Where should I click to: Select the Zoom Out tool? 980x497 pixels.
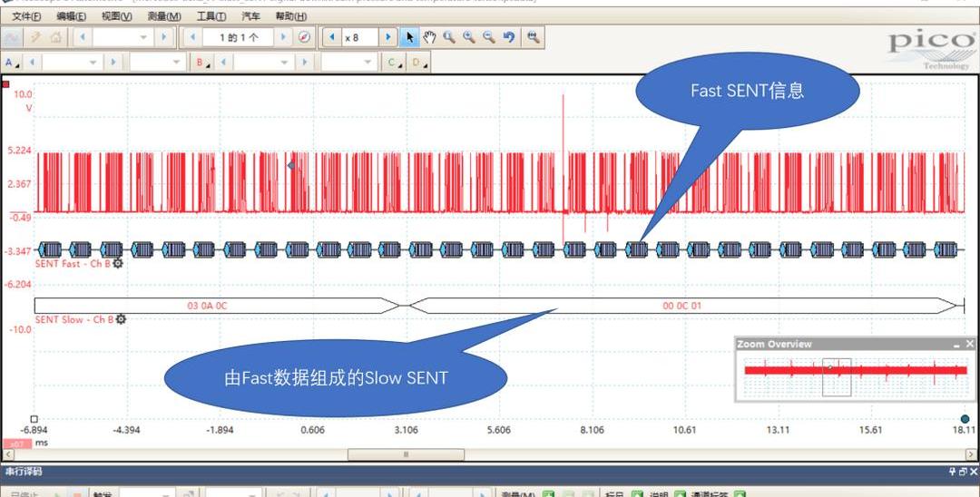point(489,37)
